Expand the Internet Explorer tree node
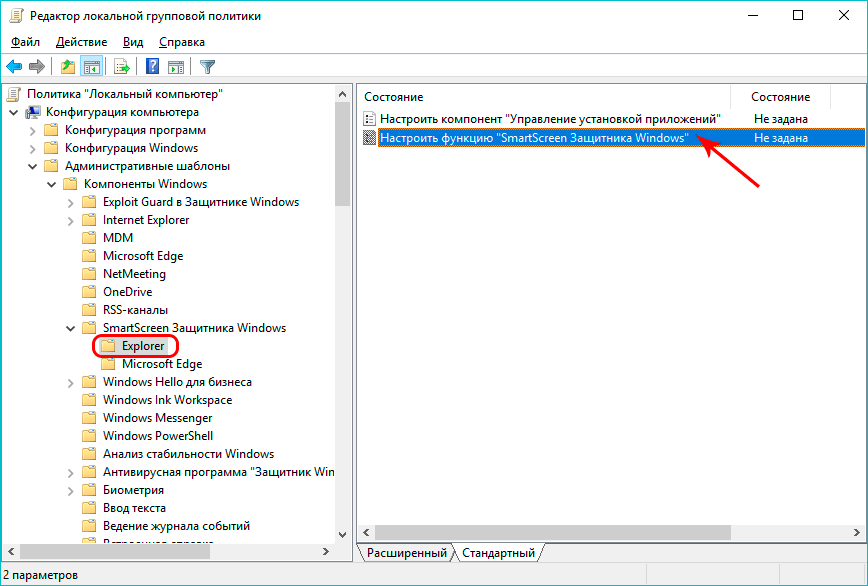Viewport: 868px width, 586px height. tap(70, 221)
